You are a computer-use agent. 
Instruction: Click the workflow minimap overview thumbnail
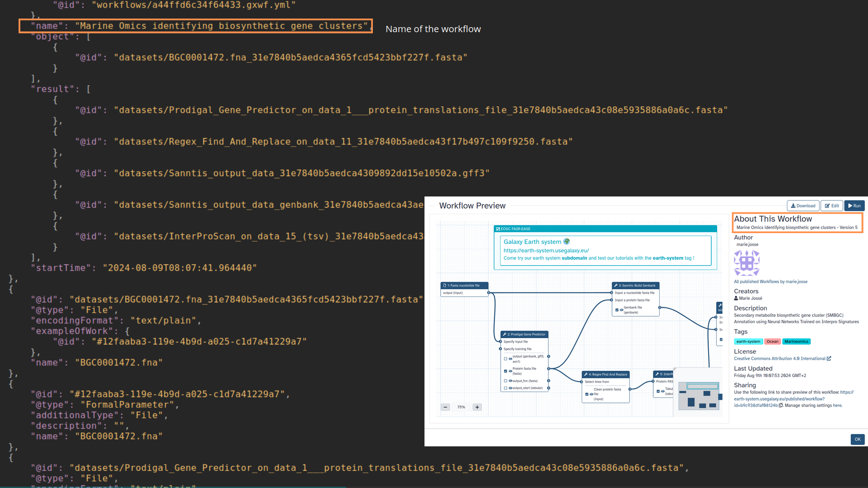tap(699, 396)
